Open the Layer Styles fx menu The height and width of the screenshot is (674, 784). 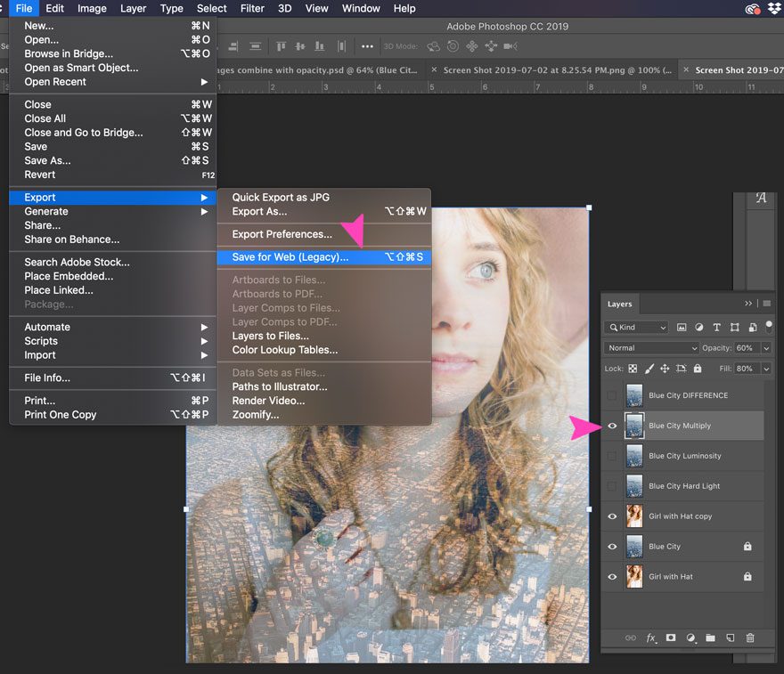click(650, 638)
